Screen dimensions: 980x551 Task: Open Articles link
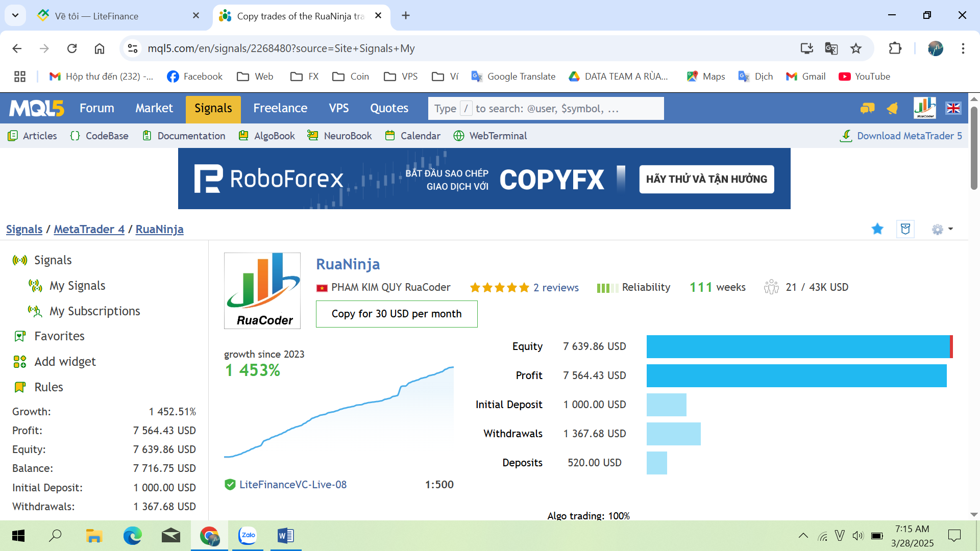click(32, 136)
